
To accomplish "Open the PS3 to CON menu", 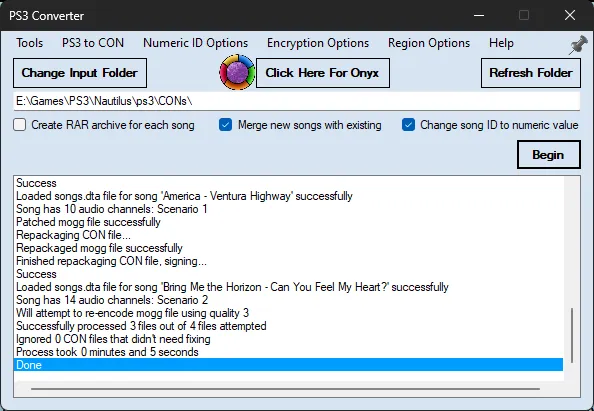I will 93,43.
